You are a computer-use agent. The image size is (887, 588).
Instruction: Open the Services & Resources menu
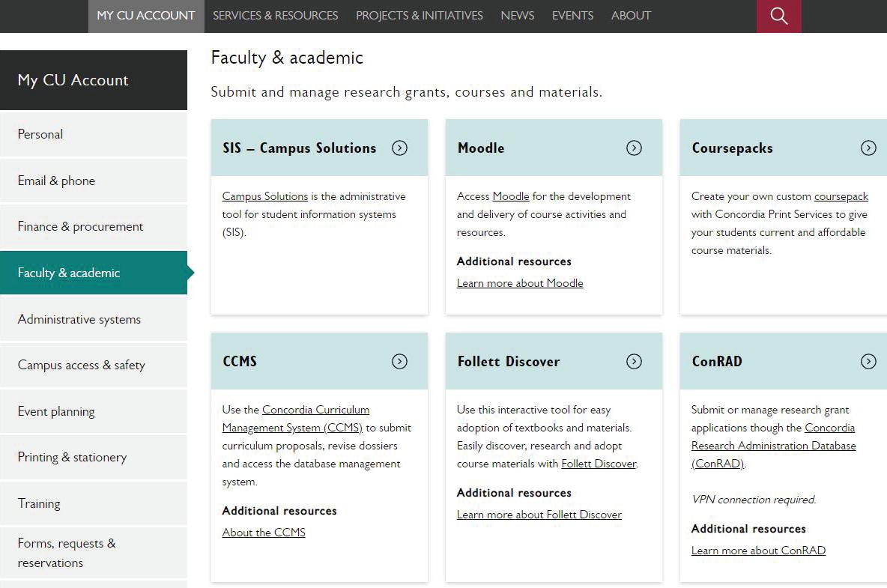(x=275, y=16)
